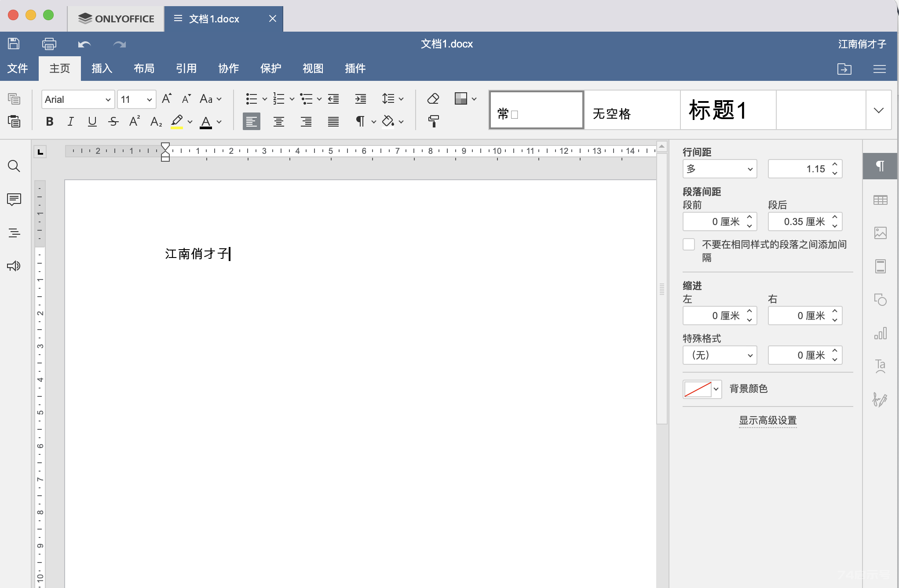Open the 插入 ribbon tab
Viewport: 899px width, 588px height.
click(102, 68)
